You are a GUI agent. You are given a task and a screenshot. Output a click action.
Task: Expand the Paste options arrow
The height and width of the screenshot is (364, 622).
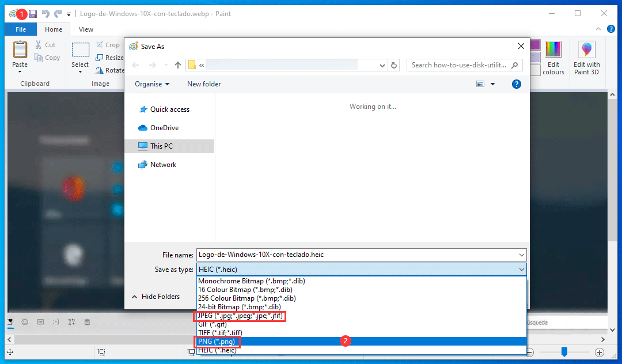(20, 71)
